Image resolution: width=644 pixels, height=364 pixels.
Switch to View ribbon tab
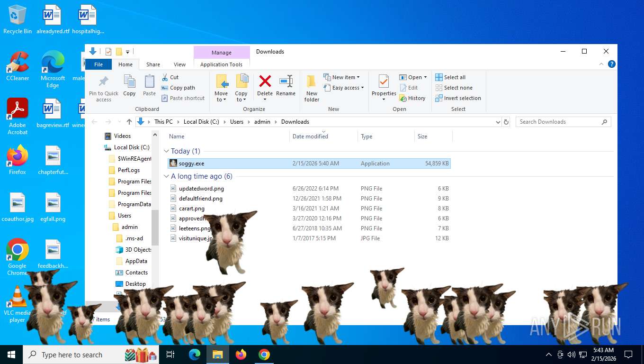pos(179,64)
